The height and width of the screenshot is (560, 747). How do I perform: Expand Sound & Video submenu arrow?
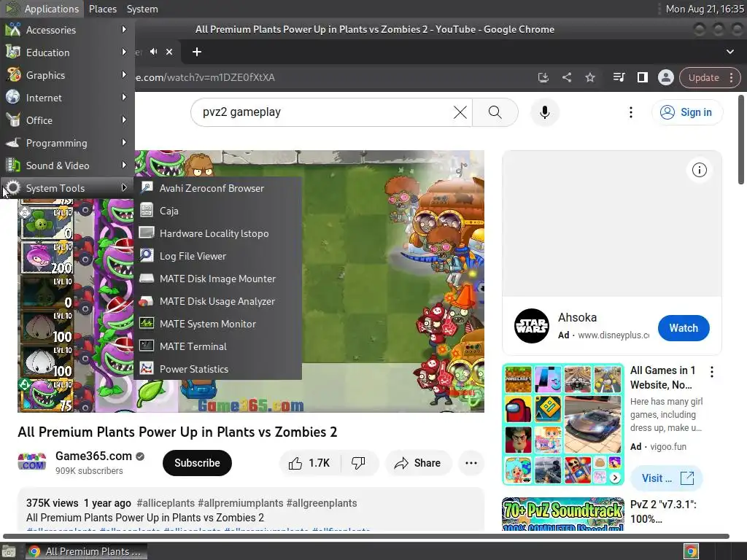coord(124,166)
